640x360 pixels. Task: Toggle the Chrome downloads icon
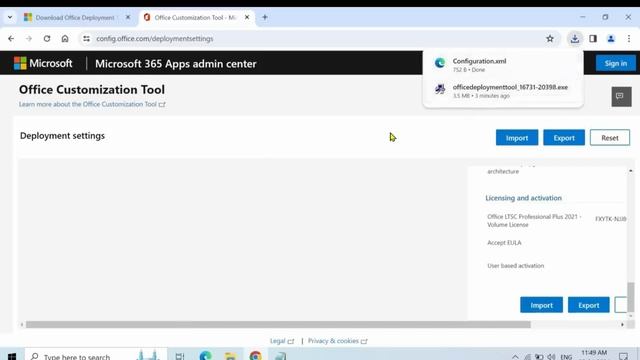pos(575,38)
